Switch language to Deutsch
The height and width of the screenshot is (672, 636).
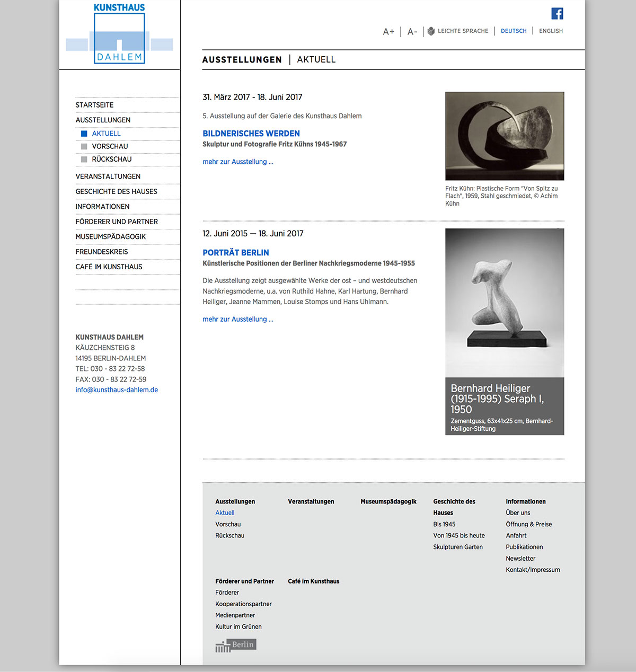coord(514,31)
